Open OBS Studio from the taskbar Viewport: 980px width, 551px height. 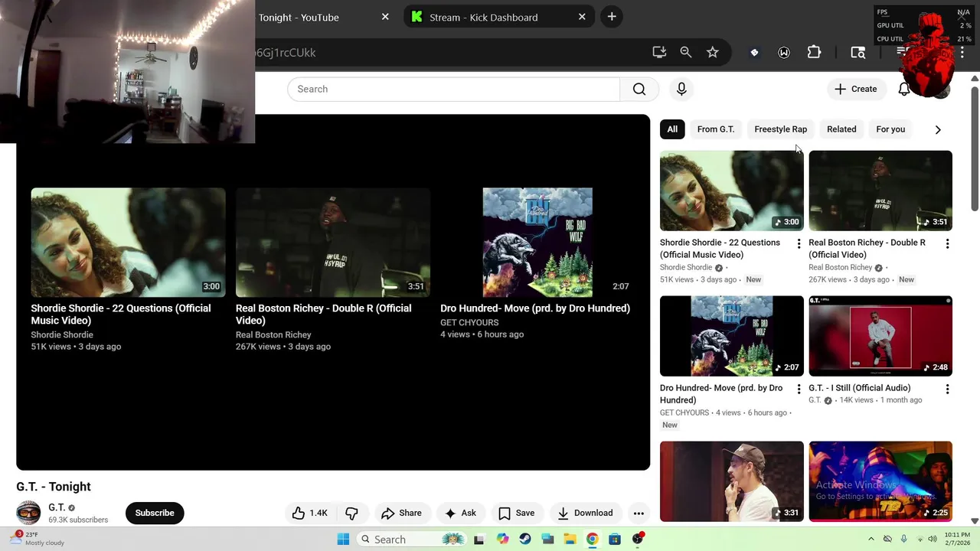pos(637,540)
